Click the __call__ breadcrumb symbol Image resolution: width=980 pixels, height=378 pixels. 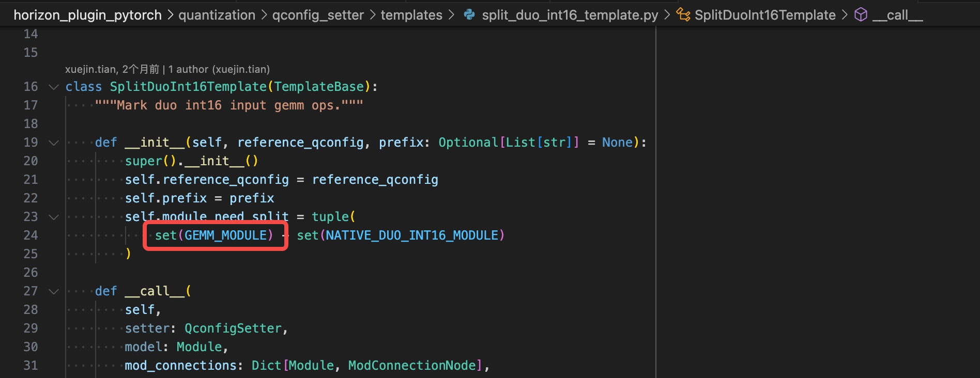[897, 15]
